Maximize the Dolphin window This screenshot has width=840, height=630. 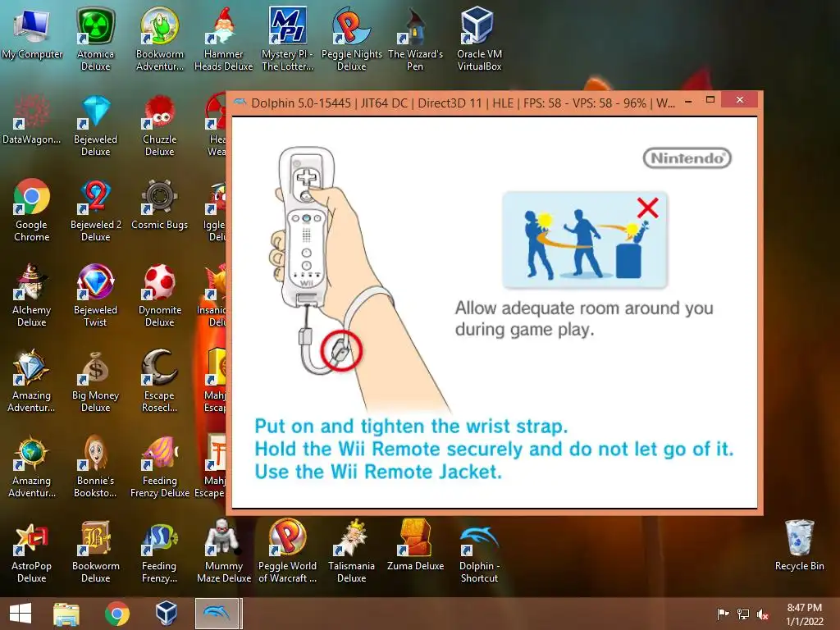(710, 99)
